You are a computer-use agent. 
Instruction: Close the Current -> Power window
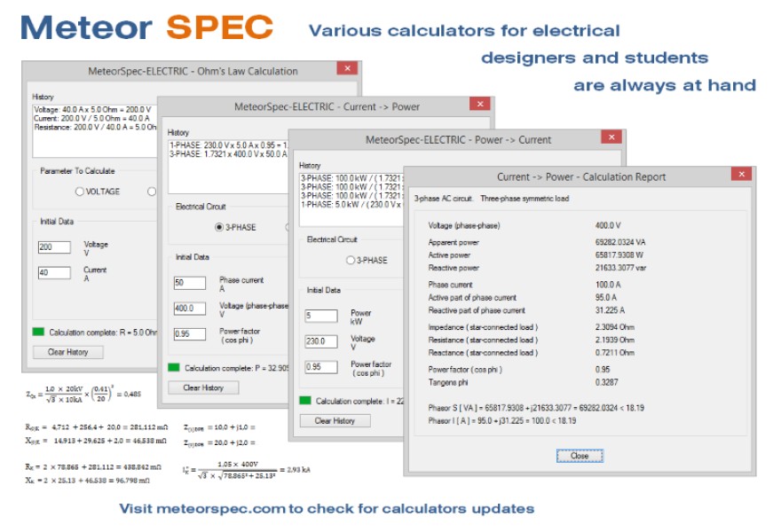(479, 104)
